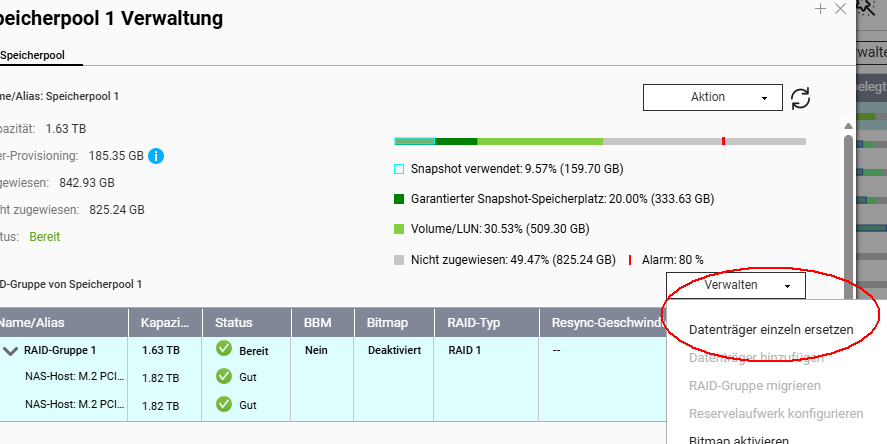Click the storage usage bar
The height and width of the screenshot is (444, 887).
(600, 142)
